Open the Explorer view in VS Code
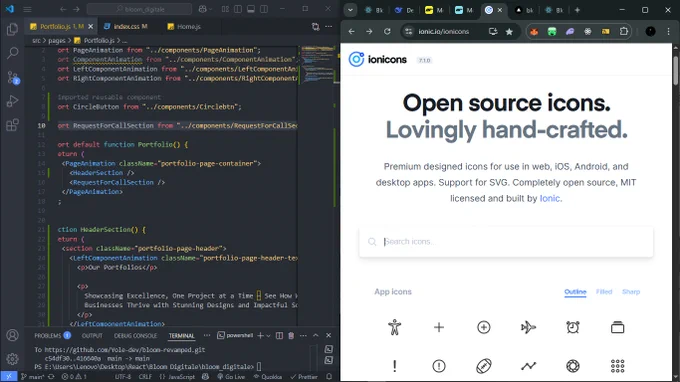 click(x=12, y=29)
